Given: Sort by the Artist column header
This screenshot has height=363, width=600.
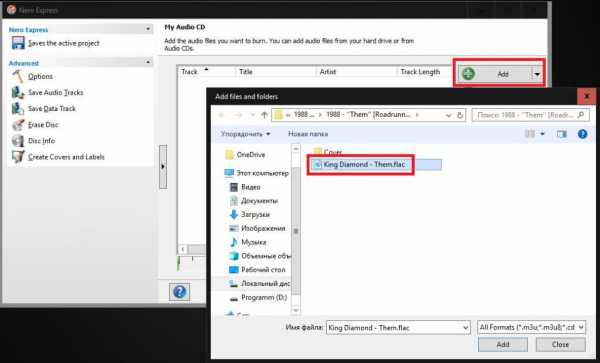Looking at the screenshot, I should pos(356,72).
